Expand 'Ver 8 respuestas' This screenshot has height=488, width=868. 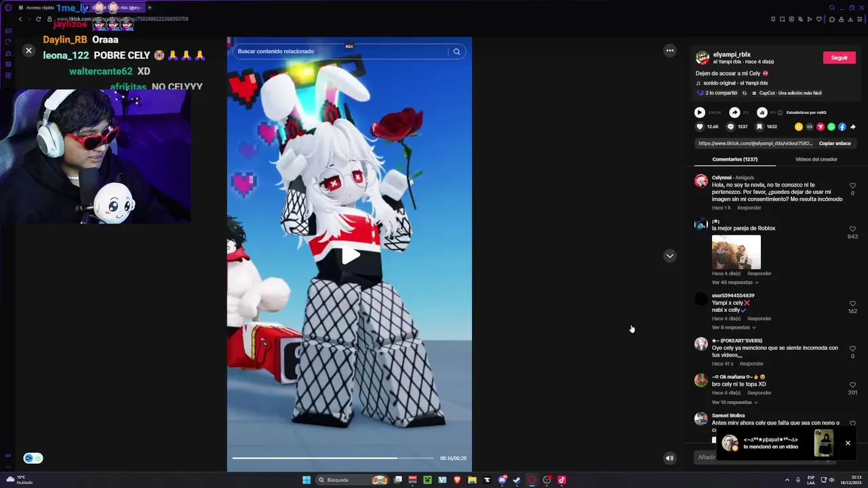point(733,327)
